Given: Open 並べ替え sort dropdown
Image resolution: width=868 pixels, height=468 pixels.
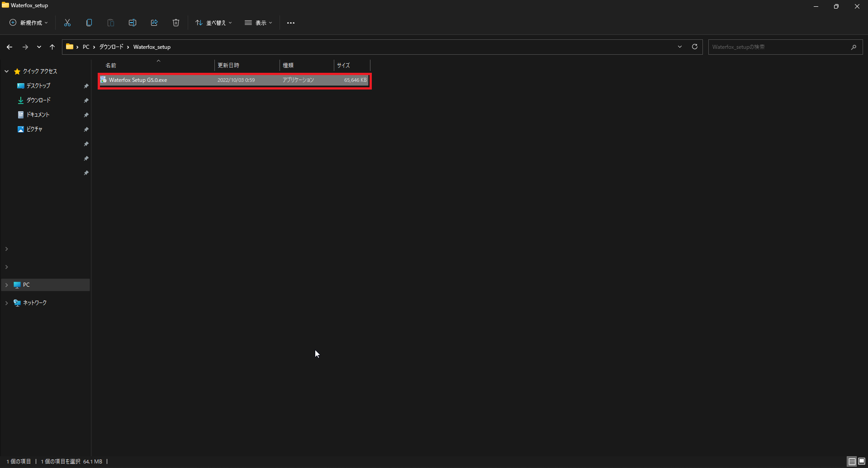Looking at the screenshot, I should 213,23.
